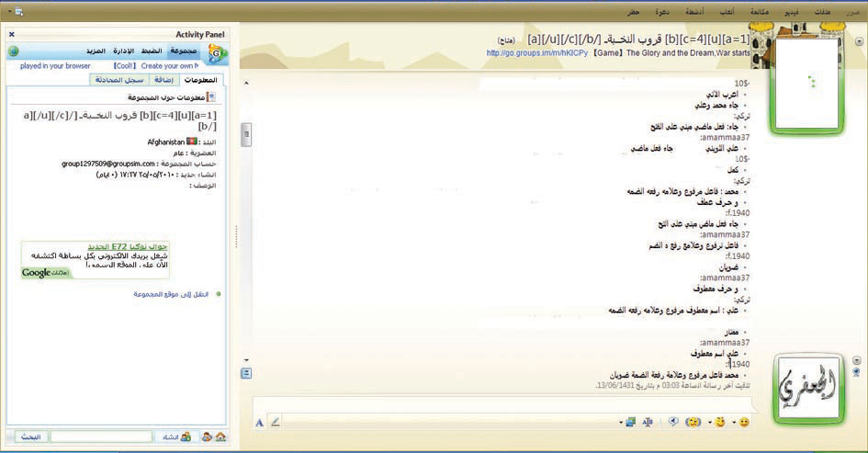Click the البحث search button
This screenshot has width=868, height=453.
pyautogui.click(x=30, y=436)
